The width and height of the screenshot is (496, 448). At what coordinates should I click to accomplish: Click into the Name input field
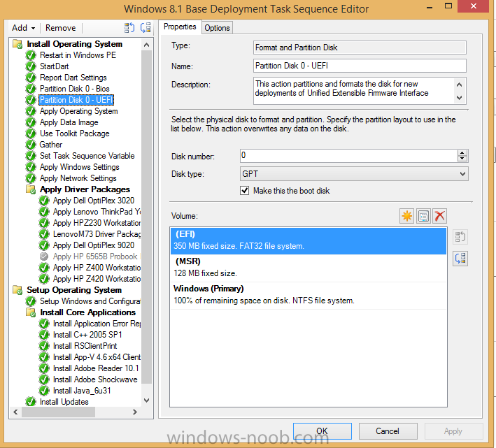point(360,66)
